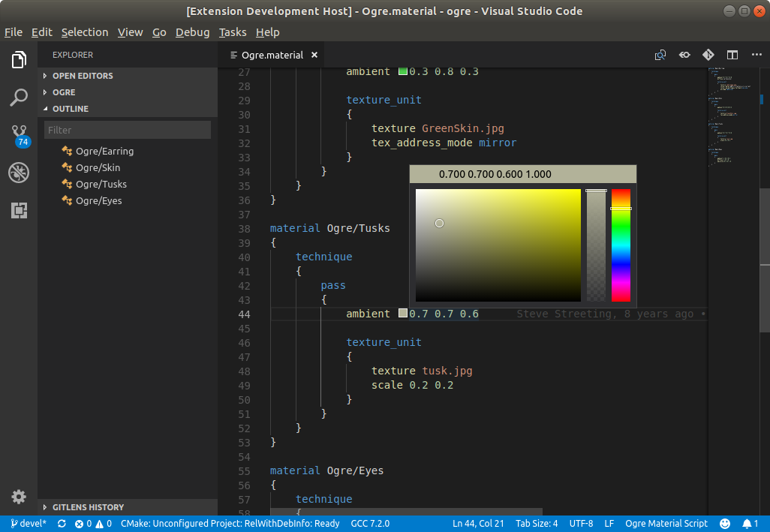This screenshot has width=770, height=532.
Task: Click the color picker header value 0.700 0.700 0.600 1.000
Action: [x=495, y=174]
